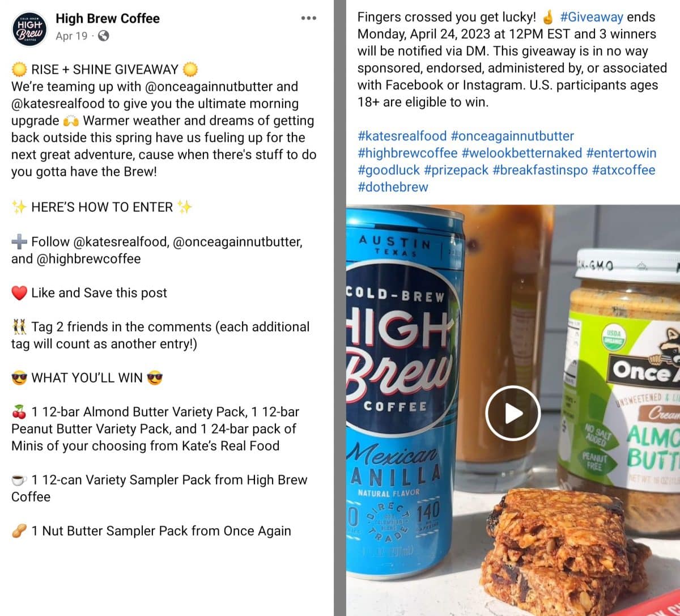680x616 pixels.
Task: Open the #katesrealfood hashtag
Action: tap(402, 136)
